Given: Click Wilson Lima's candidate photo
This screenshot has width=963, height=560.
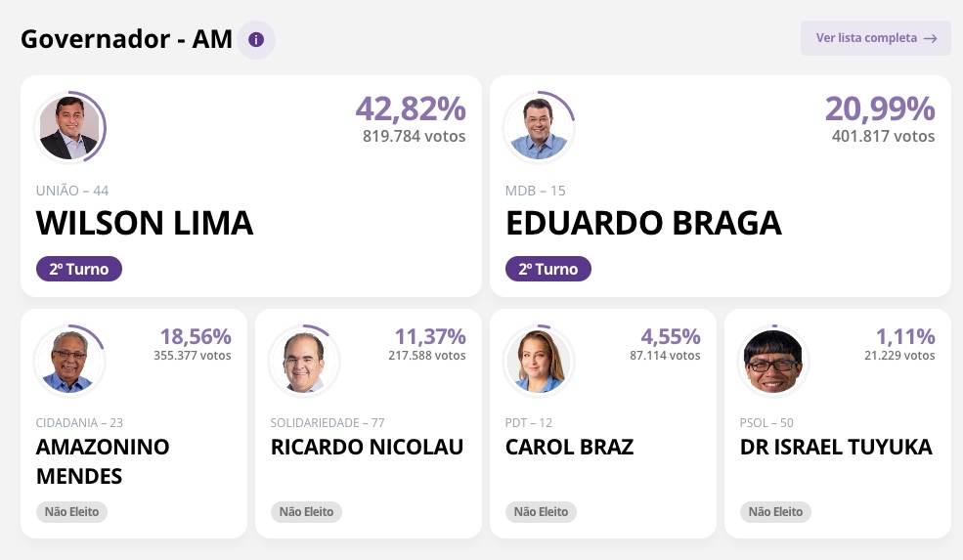Looking at the screenshot, I should [x=69, y=128].
